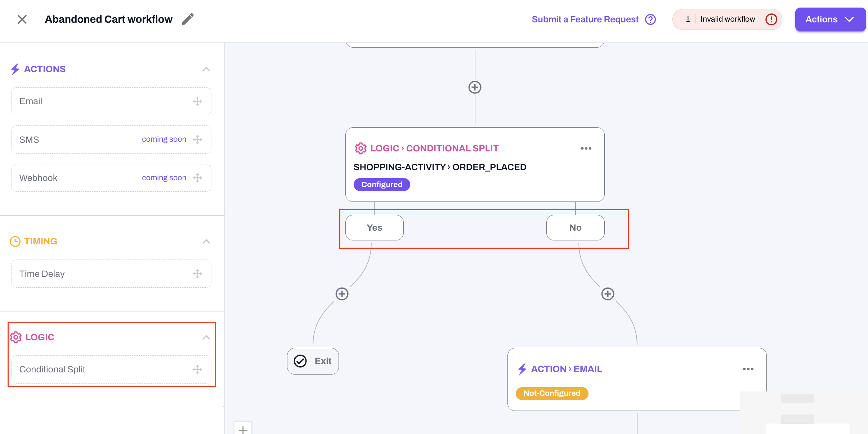Collapse the TIMING section chevron

pos(206,242)
